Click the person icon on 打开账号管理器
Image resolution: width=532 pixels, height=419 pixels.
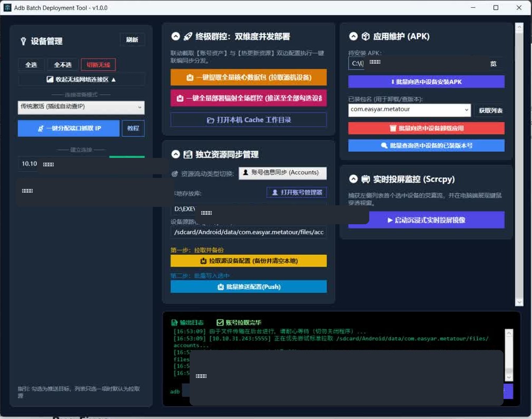pos(275,193)
